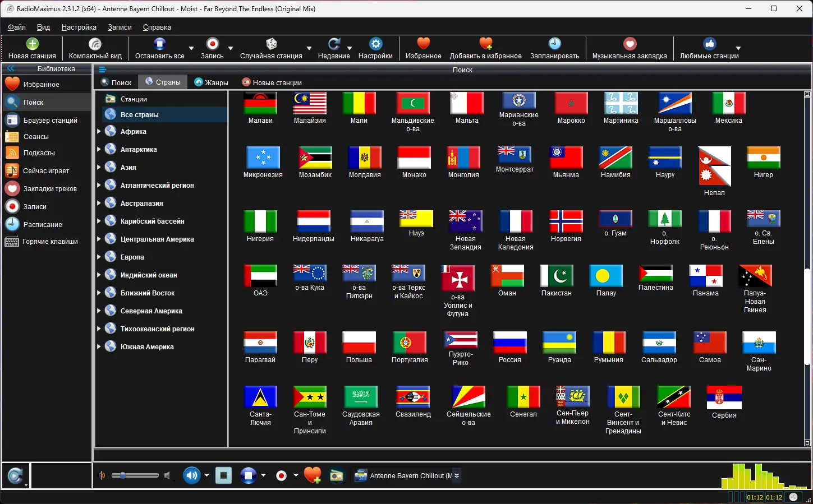The image size is (813, 504).
Task: Open Браузер станций in the sidebar
Action: pyautogui.click(x=47, y=120)
